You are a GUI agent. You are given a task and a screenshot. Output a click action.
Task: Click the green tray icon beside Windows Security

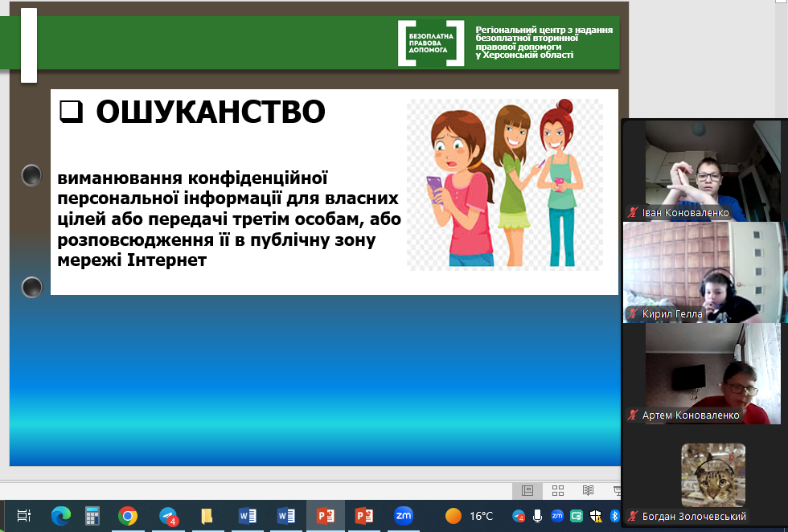coord(577,516)
